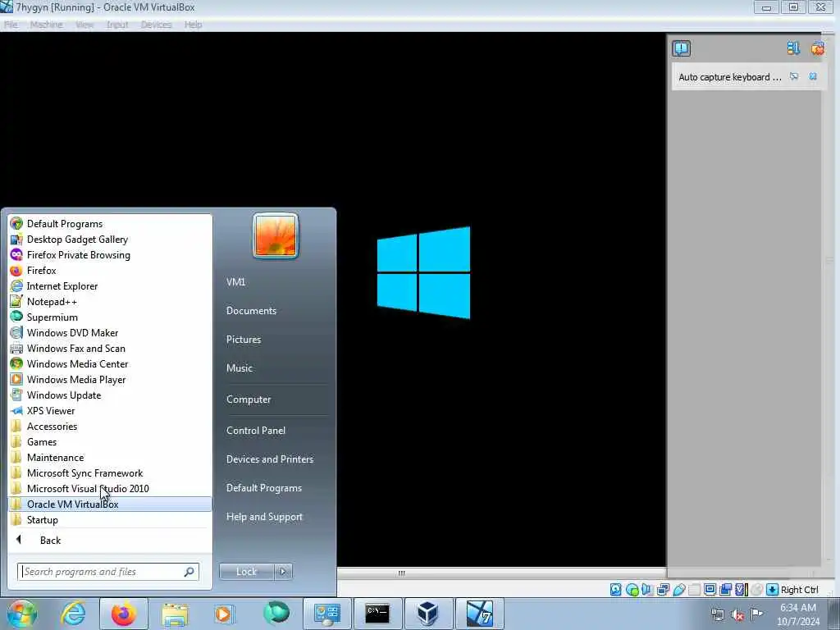
Task: Expand the Startup folder
Action: 110,519
